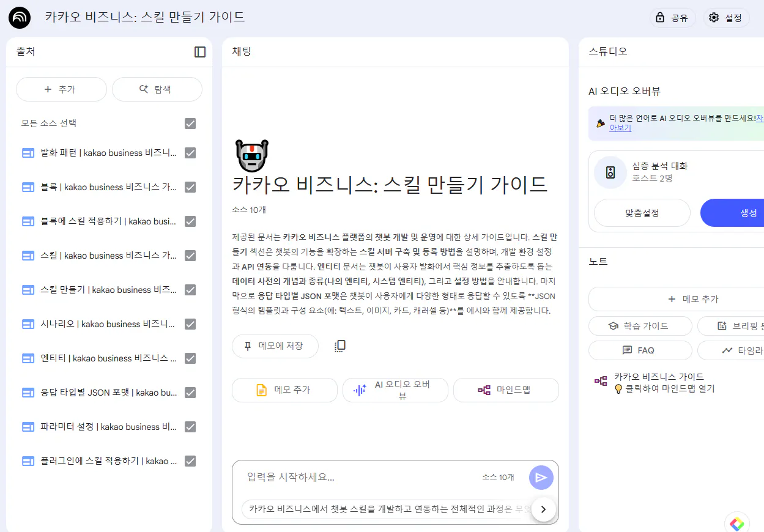
Task: Collapse the sources panel icon
Action: pos(200,52)
